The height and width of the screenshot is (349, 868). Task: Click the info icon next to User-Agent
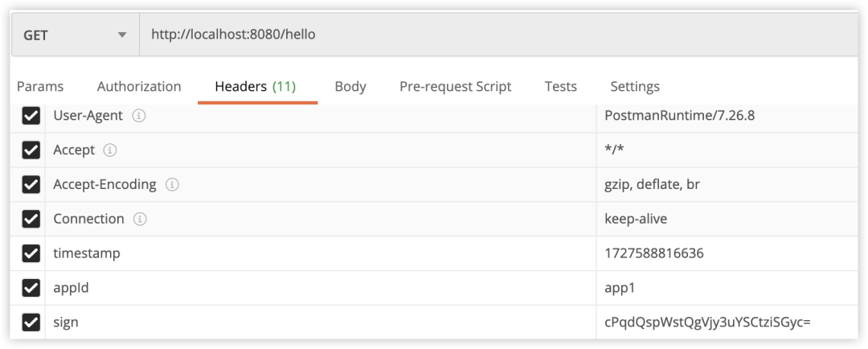coord(139,116)
